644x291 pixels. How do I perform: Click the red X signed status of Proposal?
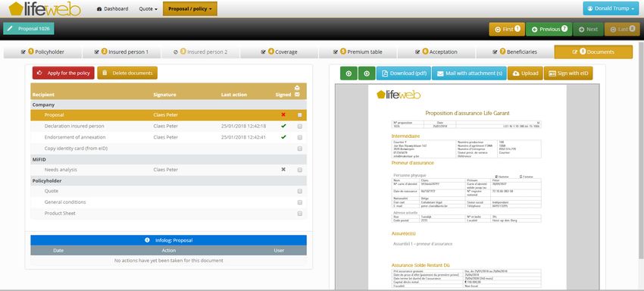[283, 114]
